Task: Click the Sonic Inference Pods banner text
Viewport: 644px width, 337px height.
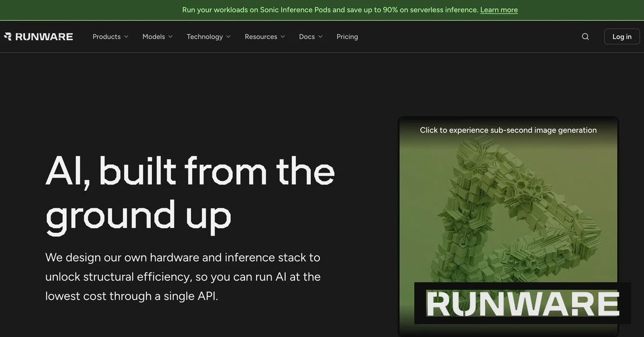Action: click(330, 10)
